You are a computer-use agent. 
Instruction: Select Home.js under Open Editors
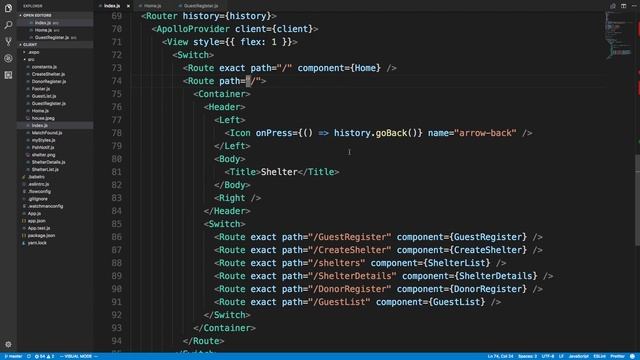coord(43,30)
